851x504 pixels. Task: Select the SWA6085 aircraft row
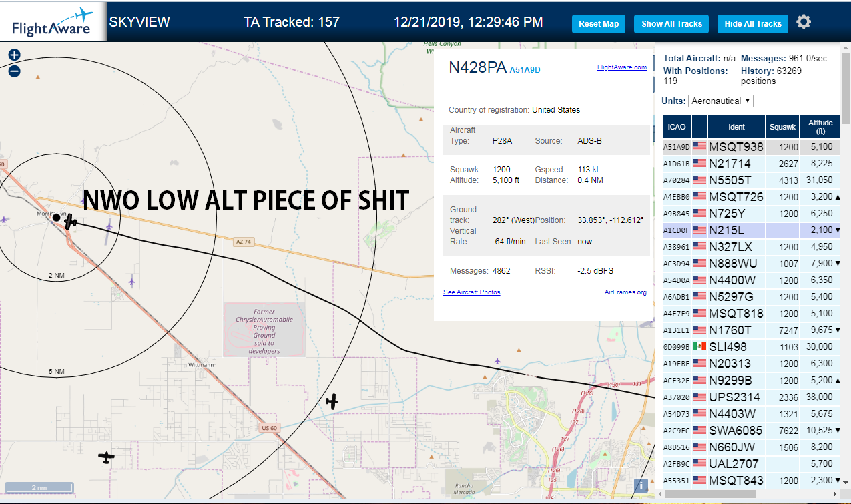pyautogui.click(x=751, y=431)
